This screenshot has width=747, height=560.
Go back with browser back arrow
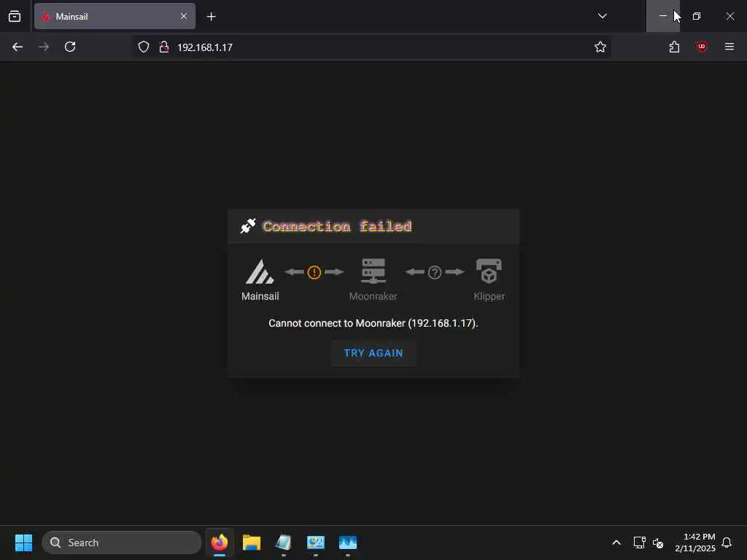click(x=18, y=47)
